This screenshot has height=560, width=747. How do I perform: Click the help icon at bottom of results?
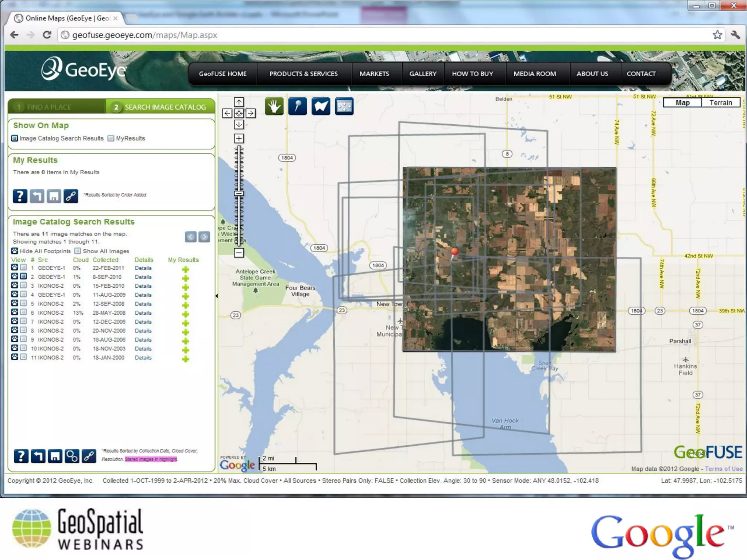pyautogui.click(x=21, y=456)
